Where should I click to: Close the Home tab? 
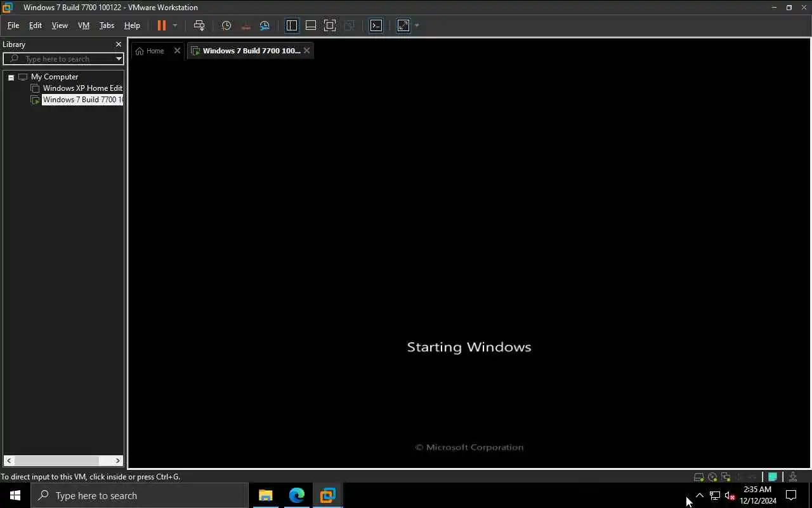pos(177,51)
